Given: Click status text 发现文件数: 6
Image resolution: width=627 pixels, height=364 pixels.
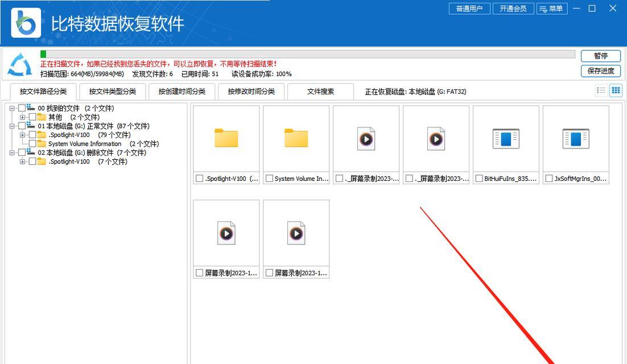Looking at the screenshot, I should [x=152, y=74].
